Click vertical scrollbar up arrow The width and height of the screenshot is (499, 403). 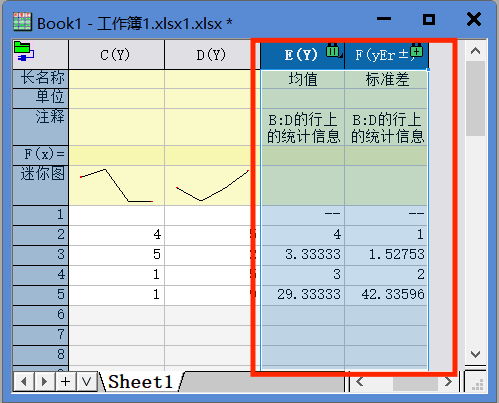tap(475, 51)
